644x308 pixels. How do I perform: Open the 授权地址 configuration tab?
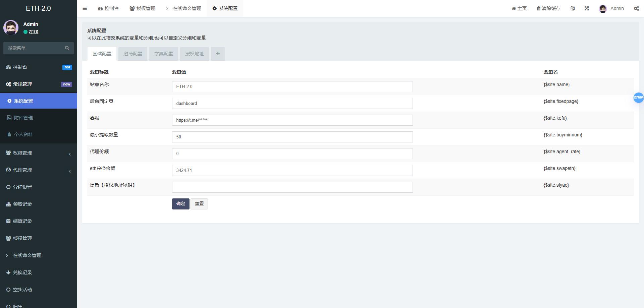[x=194, y=54]
